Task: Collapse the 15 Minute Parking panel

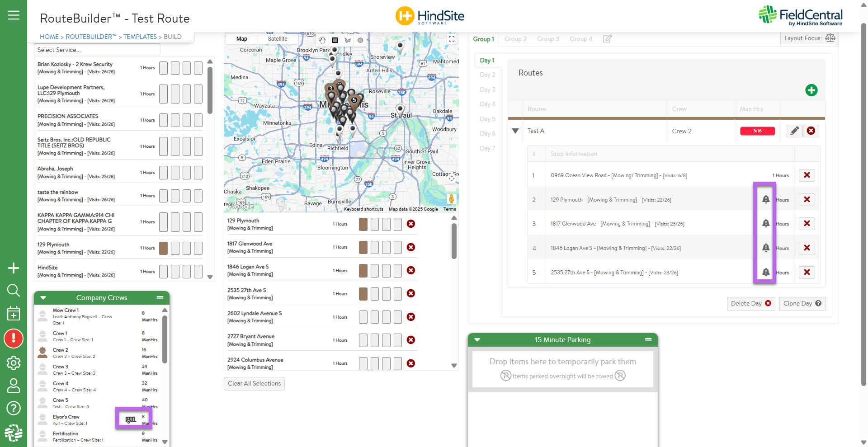Action: (477, 340)
